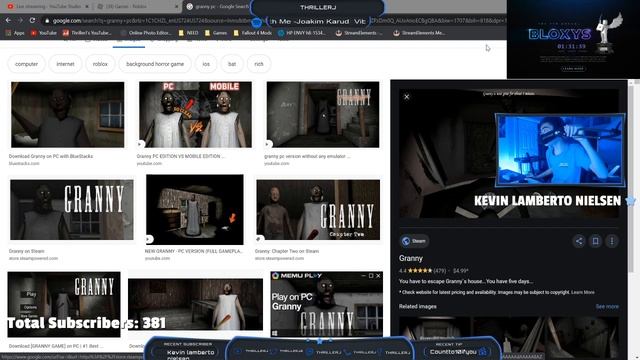This screenshot has height=360, width=640.
Task: Click the preview panel vertical scrollbar
Action: click(x=632, y=180)
